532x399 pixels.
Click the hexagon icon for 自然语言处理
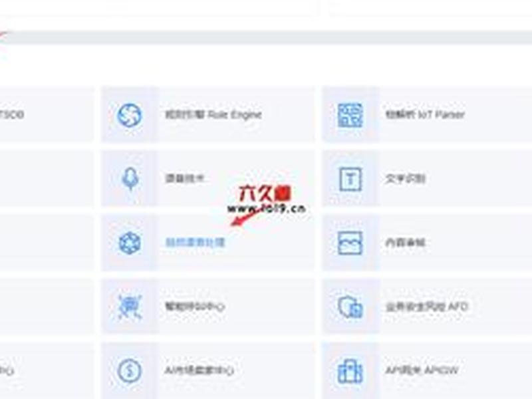pyautogui.click(x=129, y=243)
